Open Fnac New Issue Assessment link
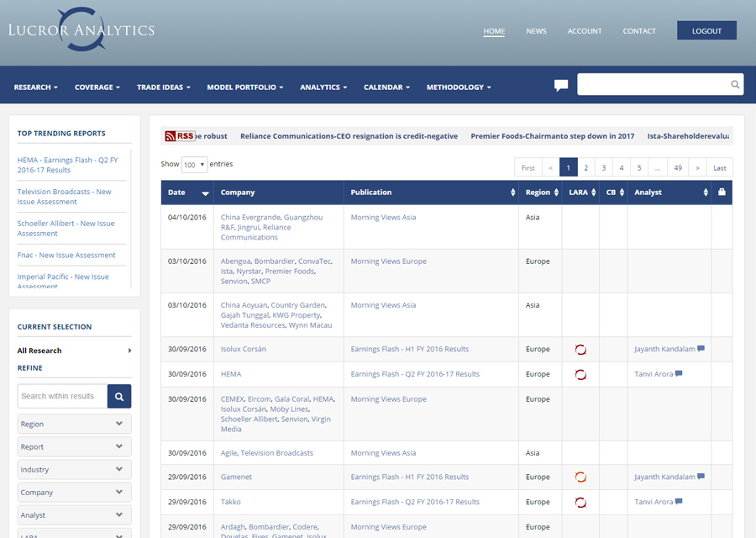Screen dimensions: 756x538 [66, 256]
